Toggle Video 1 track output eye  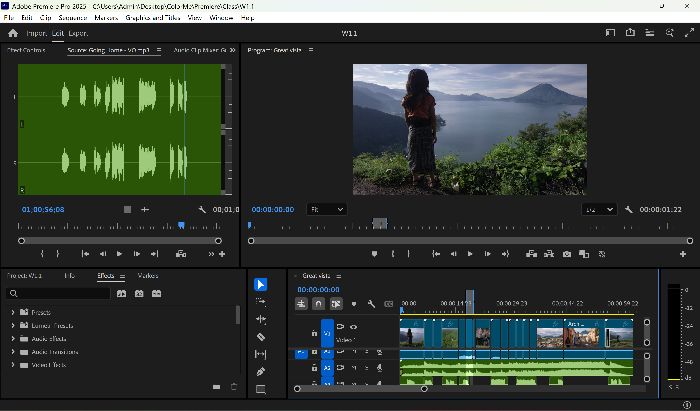[354, 327]
